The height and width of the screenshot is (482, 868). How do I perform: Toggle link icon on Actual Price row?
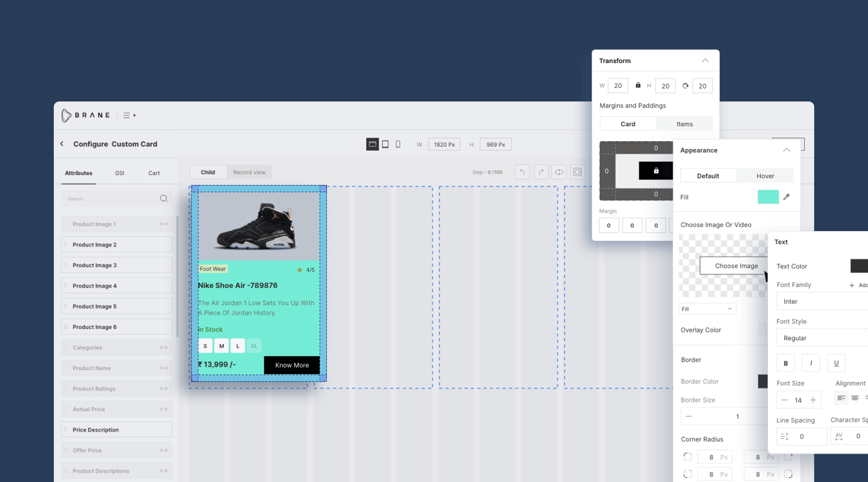(x=164, y=409)
